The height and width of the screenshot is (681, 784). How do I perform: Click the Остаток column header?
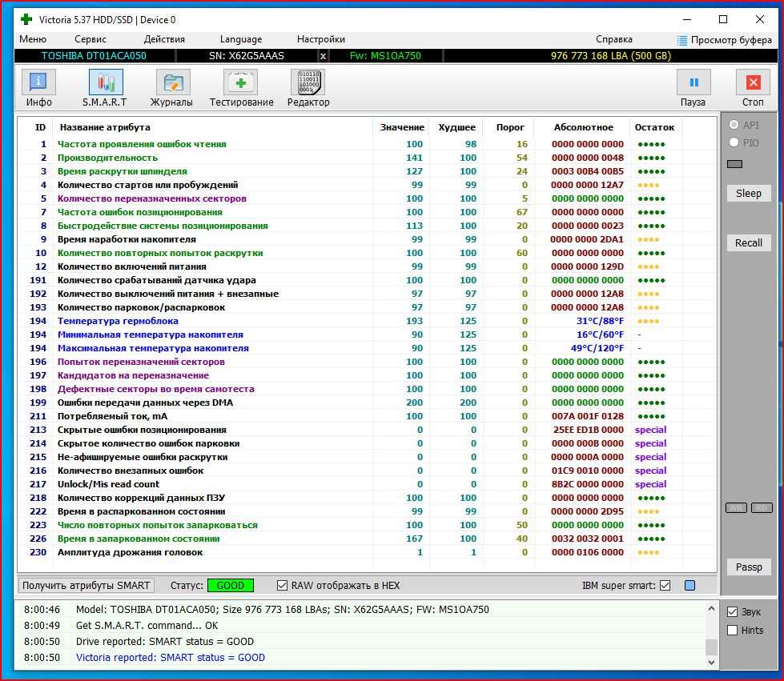point(654,127)
